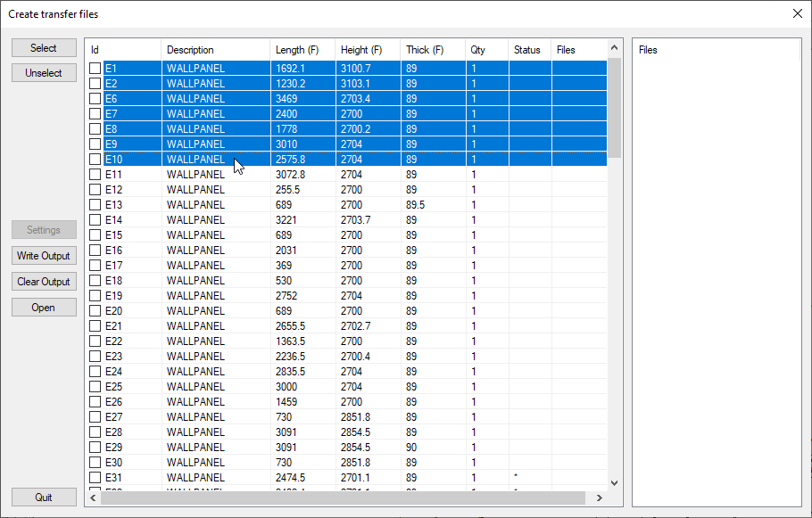Image resolution: width=812 pixels, height=518 pixels.
Task: Sort by the Id column header
Action: [122, 50]
